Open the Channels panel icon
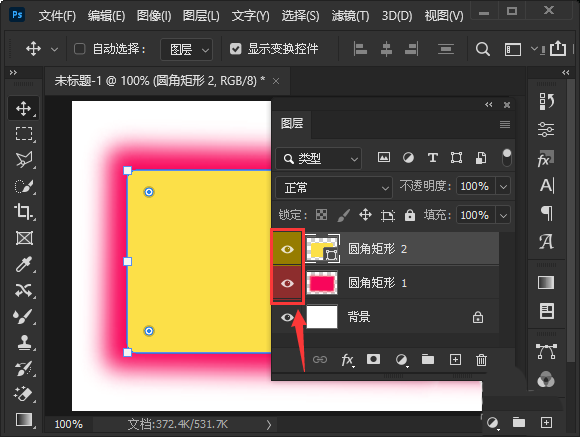The width and height of the screenshot is (580, 437). pos(546,379)
